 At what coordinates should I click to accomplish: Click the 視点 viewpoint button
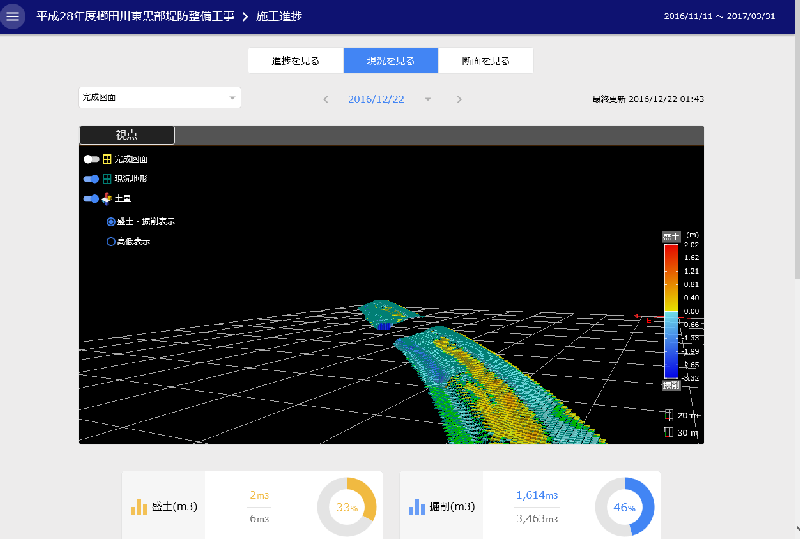(x=127, y=135)
